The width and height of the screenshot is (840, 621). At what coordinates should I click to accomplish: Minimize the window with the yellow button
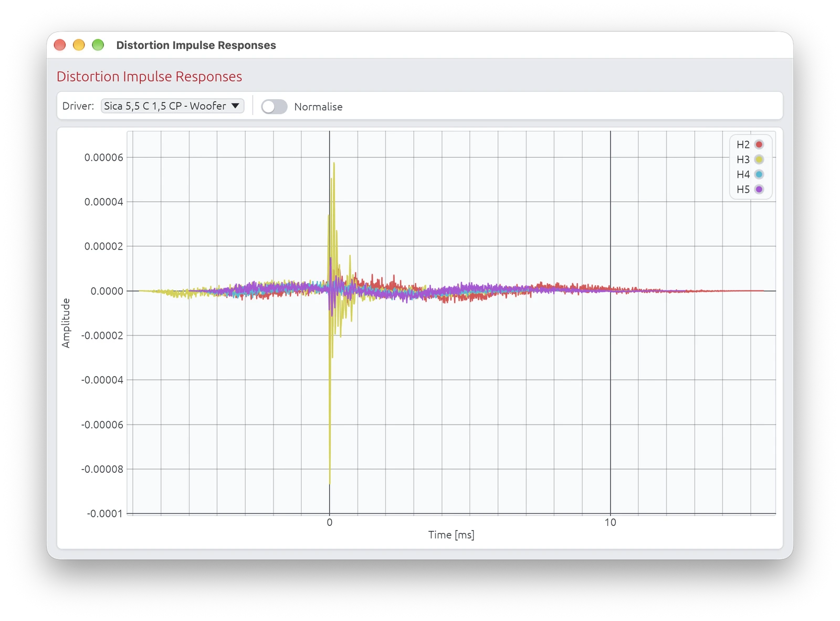[79, 45]
